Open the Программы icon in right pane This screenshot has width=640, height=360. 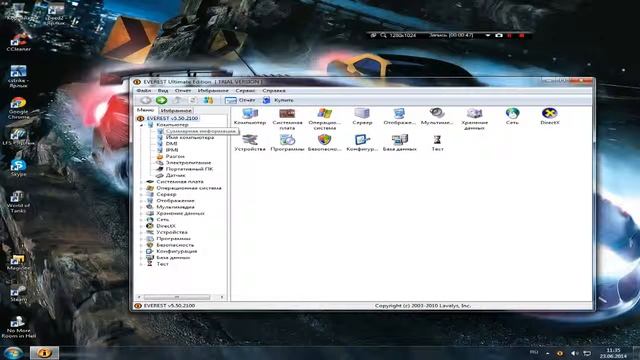point(287,143)
